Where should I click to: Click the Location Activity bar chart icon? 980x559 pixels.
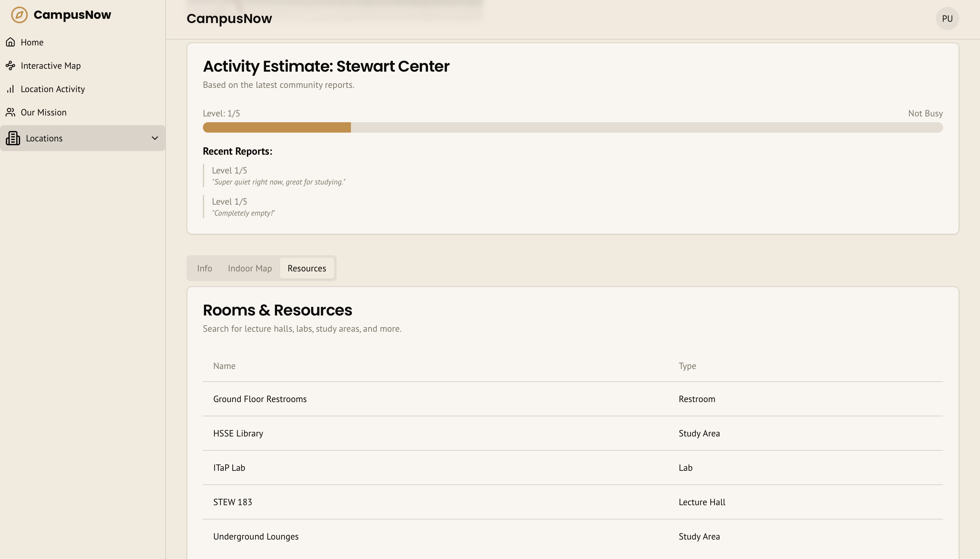point(10,89)
